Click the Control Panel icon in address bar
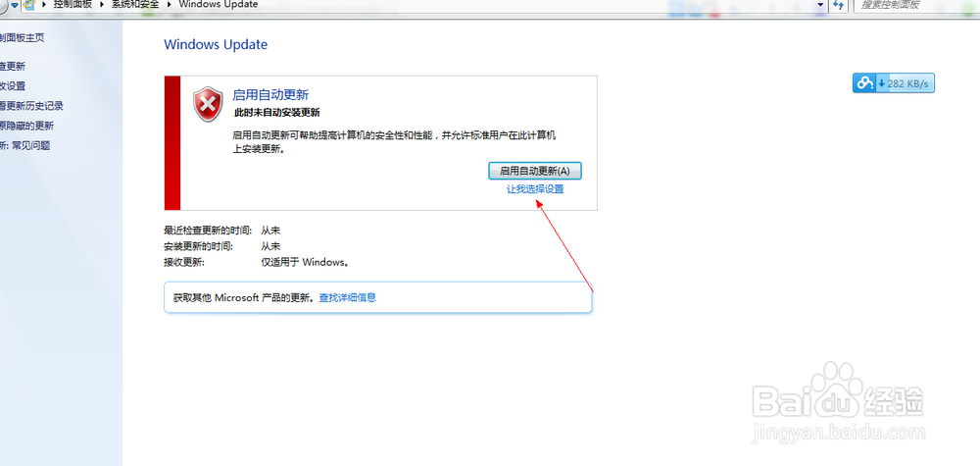The image size is (980, 466). coord(28,5)
